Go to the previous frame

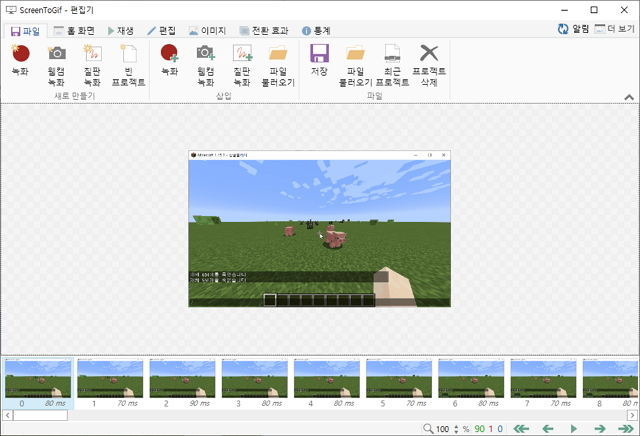pos(548,429)
